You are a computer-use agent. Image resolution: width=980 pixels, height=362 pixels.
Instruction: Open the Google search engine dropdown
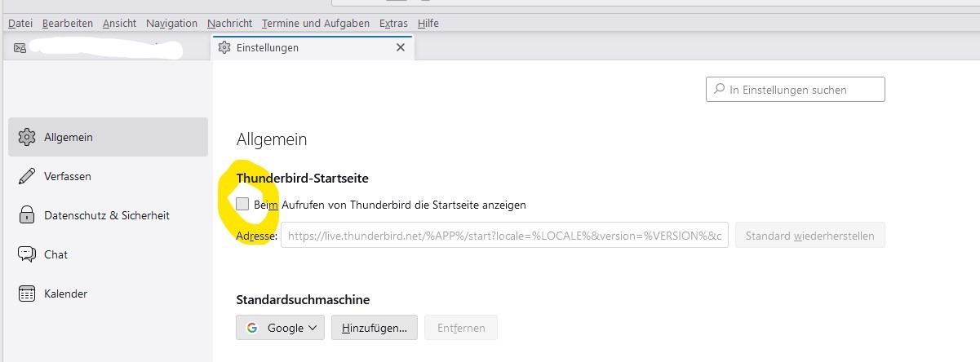(280, 328)
